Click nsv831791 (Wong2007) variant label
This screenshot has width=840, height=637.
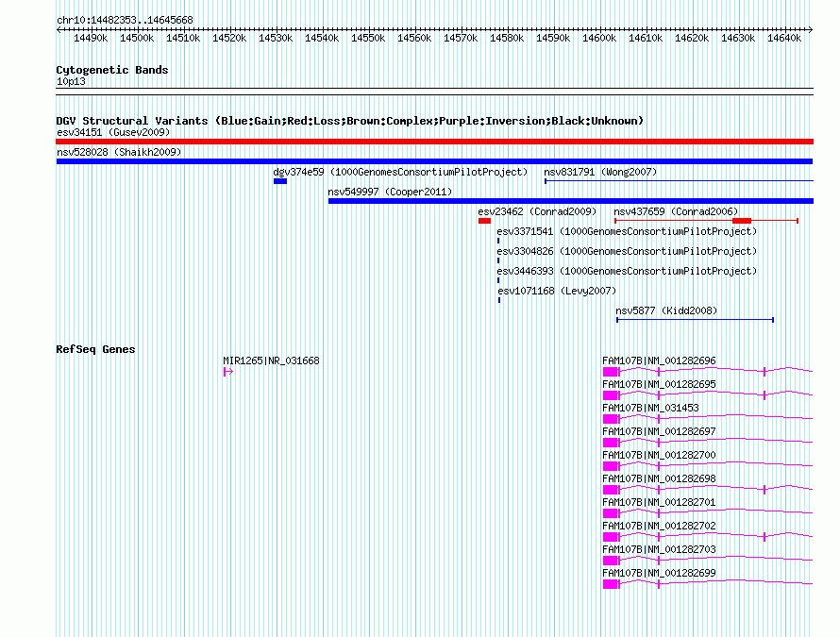click(x=600, y=172)
